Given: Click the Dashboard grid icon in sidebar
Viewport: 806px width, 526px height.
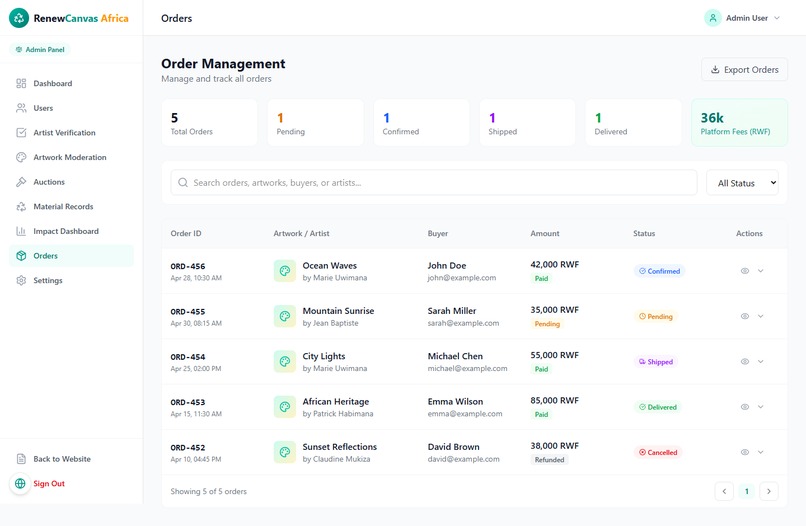Looking at the screenshot, I should point(21,83).
